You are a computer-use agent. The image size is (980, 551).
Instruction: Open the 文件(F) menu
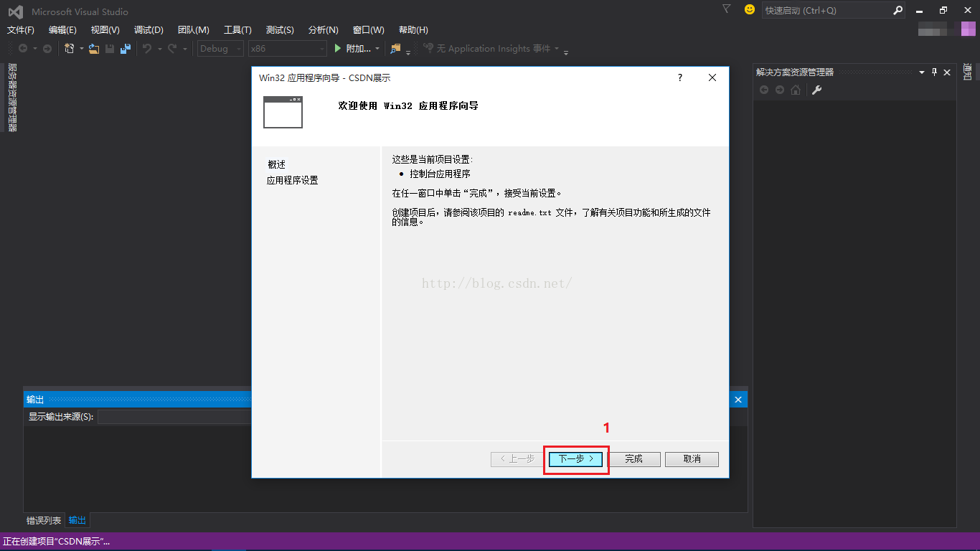pos(21,29)
